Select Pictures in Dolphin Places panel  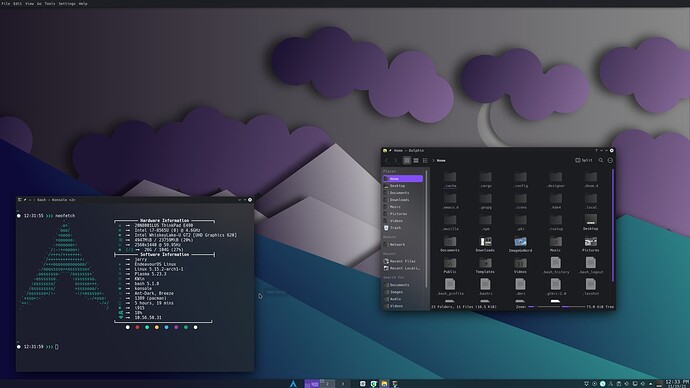pyautogui.click(x=403, y=214)
